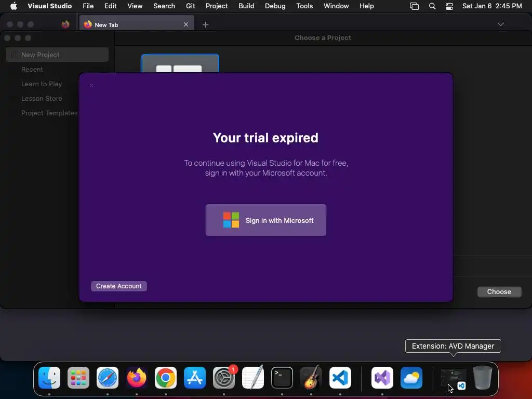
Task: Open Visual Studio Code from the dock
Action: tap(340, 377)
